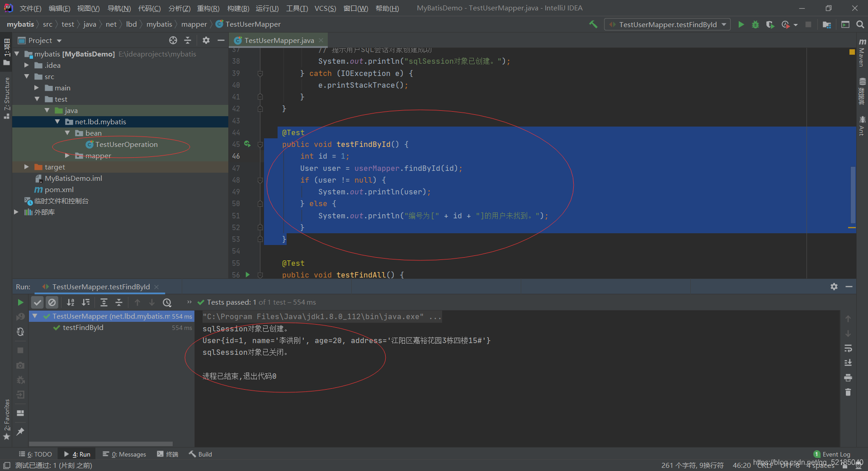Expand the target folder
The image size is (868, 471).
(x=27, y=167)
